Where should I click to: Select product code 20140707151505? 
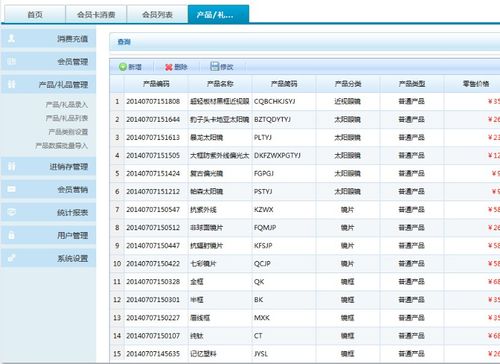(153, 155)
